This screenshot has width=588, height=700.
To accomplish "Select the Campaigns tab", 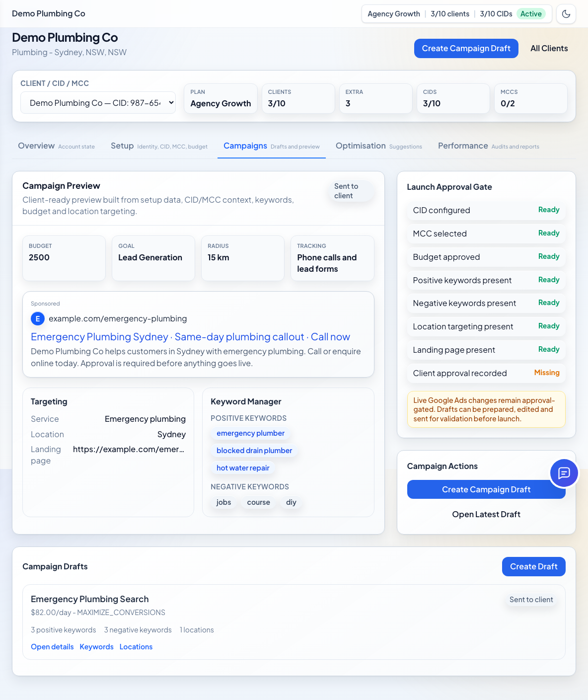I will [x=272, y=146].
